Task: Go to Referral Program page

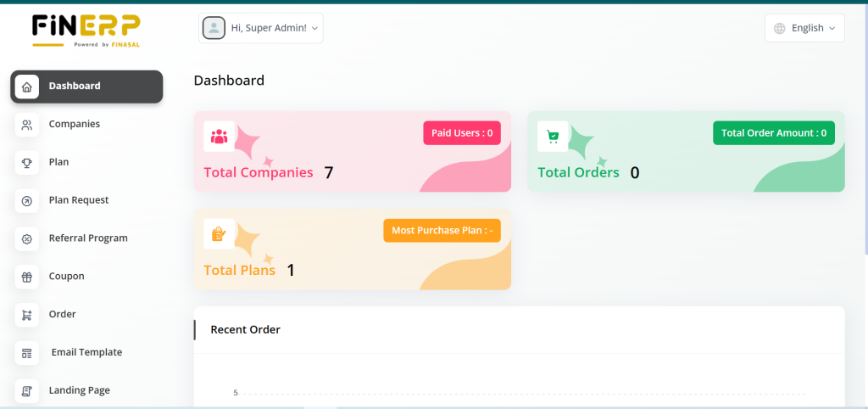Action: tap(88, 238)
